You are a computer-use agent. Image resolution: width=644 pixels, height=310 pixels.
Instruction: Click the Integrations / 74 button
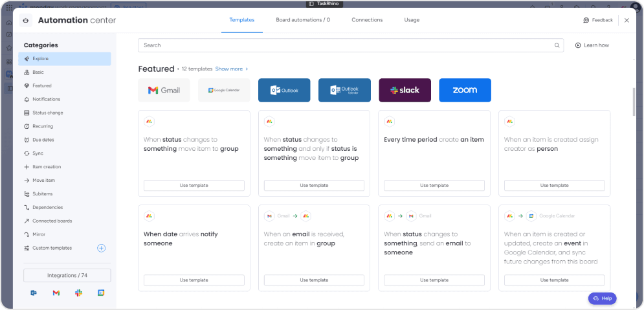pos(67,276)
